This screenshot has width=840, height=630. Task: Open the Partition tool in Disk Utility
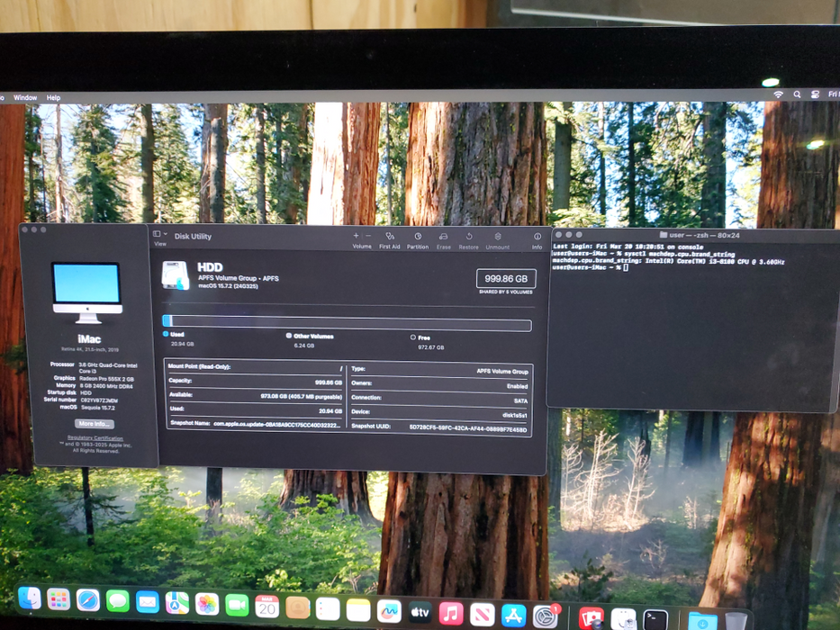(418, 236)
